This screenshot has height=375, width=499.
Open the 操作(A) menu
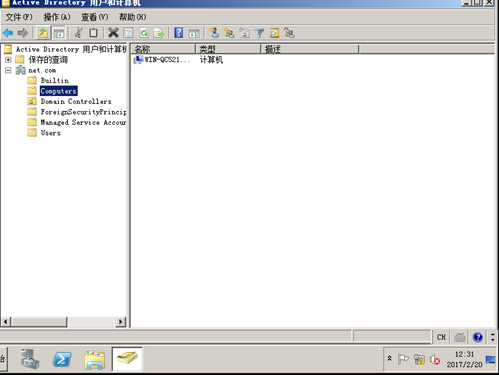57,17
